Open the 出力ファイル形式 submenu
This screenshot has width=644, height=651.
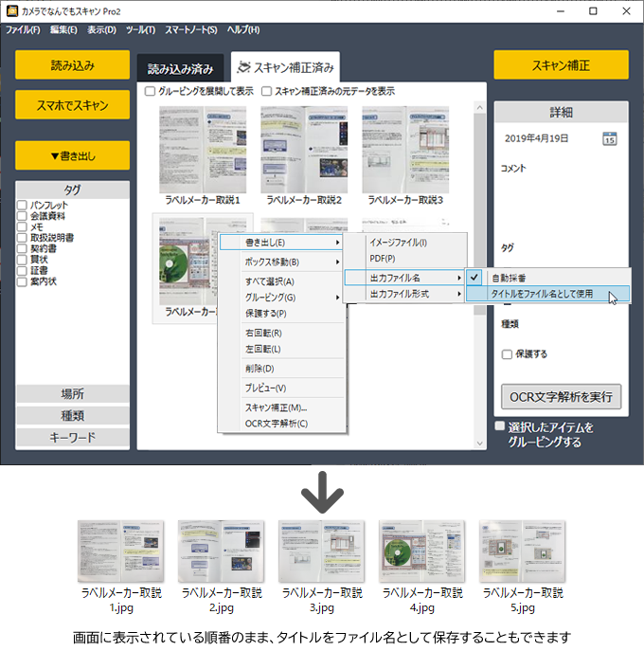coord(404,295)
